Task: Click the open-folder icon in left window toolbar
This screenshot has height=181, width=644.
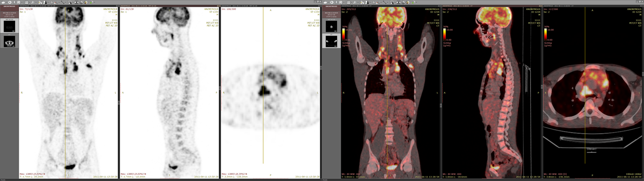Action: pos(3,2)
